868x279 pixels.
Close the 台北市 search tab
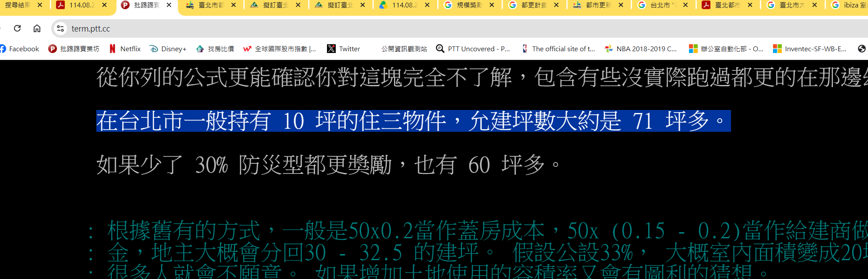[685, 5]
